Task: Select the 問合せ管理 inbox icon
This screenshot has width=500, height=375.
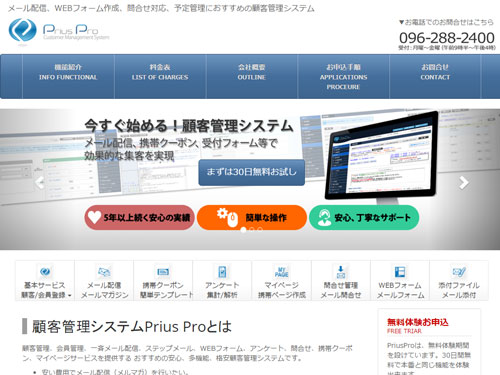Action: (x=341, y=272)
